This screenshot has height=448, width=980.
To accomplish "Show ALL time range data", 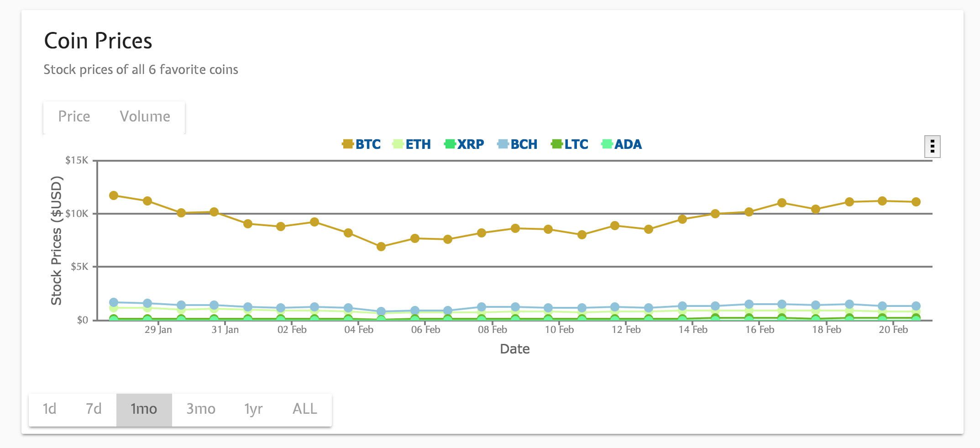I will click(x=304, y=409).
